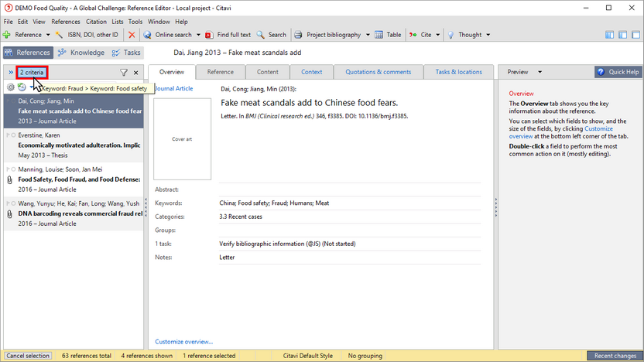Click the selection history clock icon

tap(22, 87)
